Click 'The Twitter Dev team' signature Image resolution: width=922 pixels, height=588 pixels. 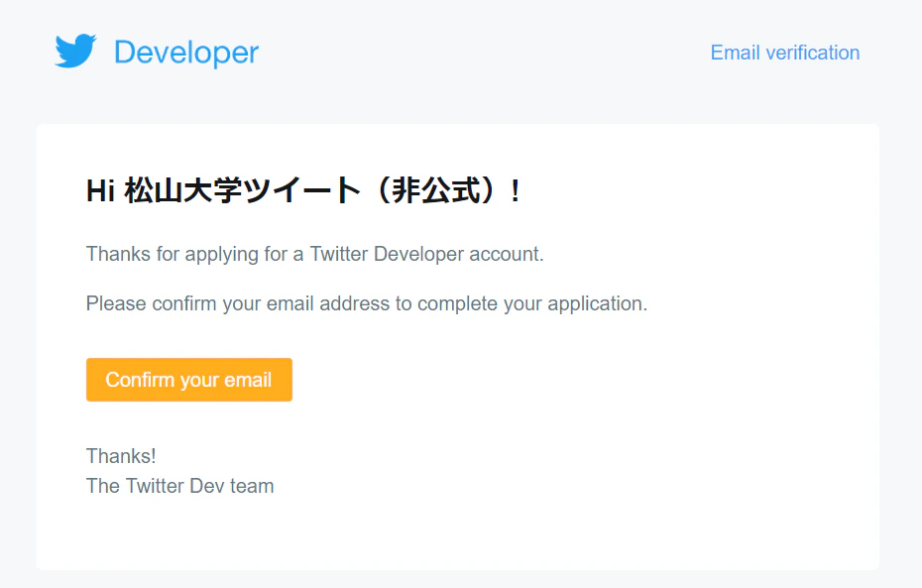(179, 486)
